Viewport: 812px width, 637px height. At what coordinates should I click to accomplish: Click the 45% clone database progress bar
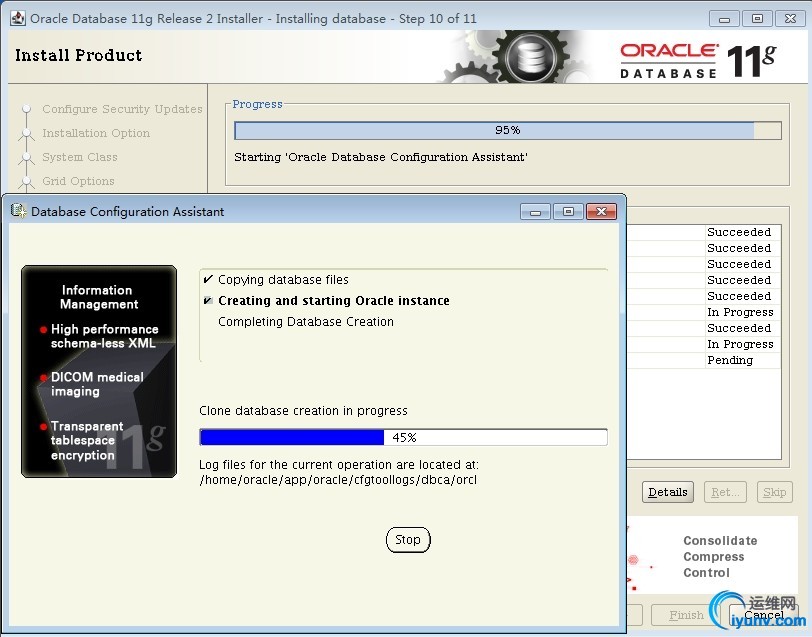(x=403, y=437)
